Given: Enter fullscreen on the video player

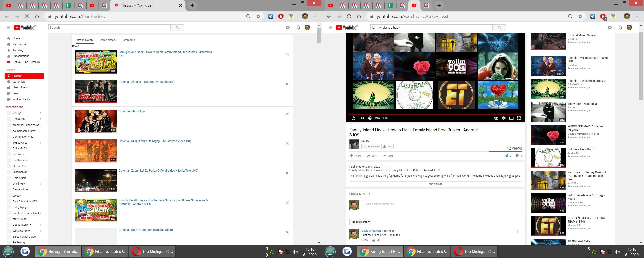Looking at the screenshot, I should tap(519, 118).
